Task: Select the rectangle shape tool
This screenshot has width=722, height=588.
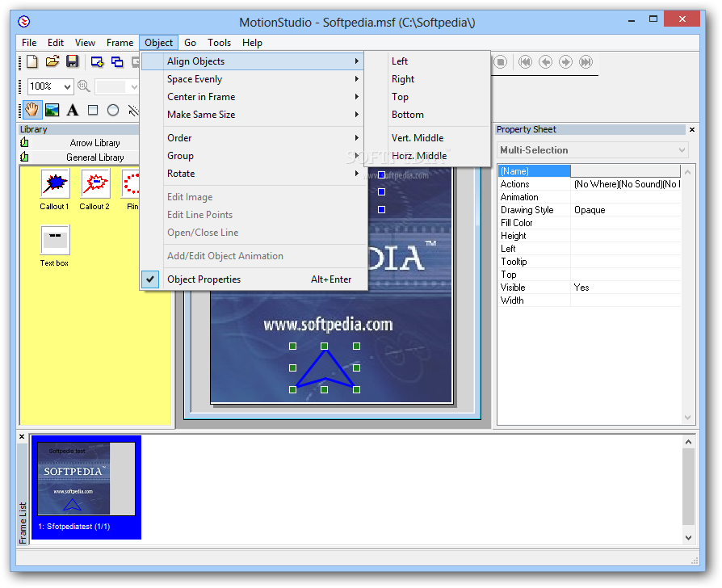Action: pos(93,110)
